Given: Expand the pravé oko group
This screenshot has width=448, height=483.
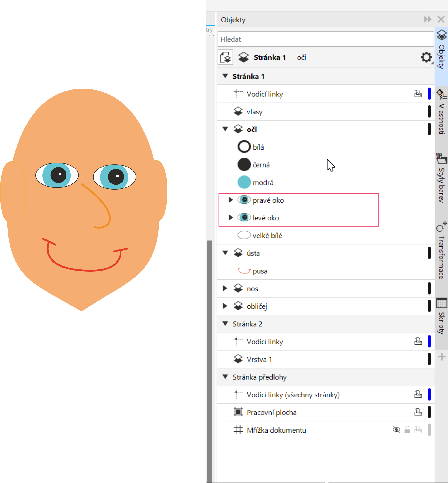Looking at the screenshot, I should click(x=231, y=200).
